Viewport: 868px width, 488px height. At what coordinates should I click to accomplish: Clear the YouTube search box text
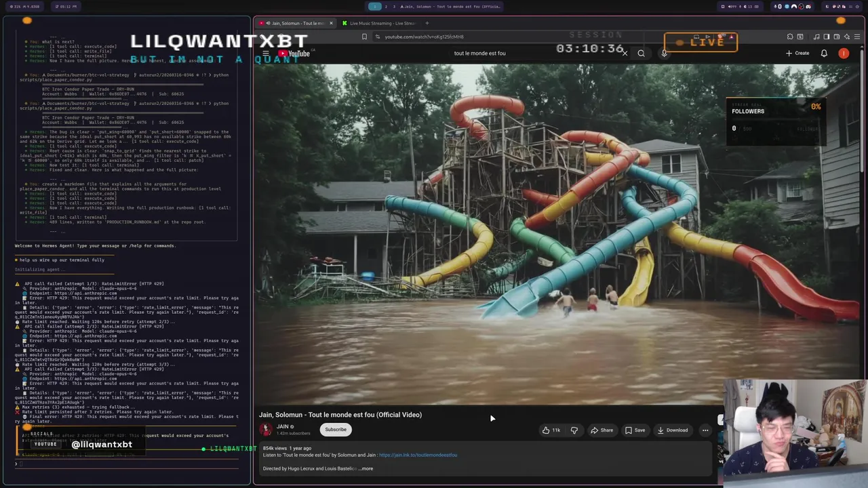click(x=625, y=53)
